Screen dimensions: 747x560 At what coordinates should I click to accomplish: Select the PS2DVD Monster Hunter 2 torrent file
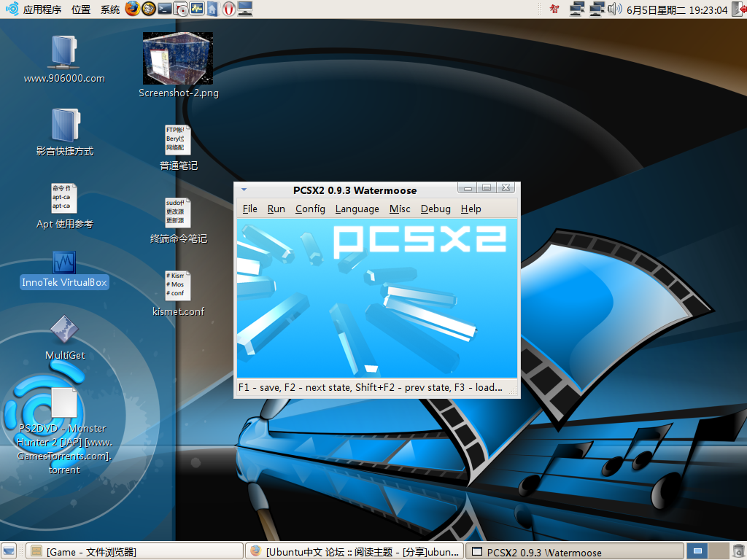[x=64, y=431]
